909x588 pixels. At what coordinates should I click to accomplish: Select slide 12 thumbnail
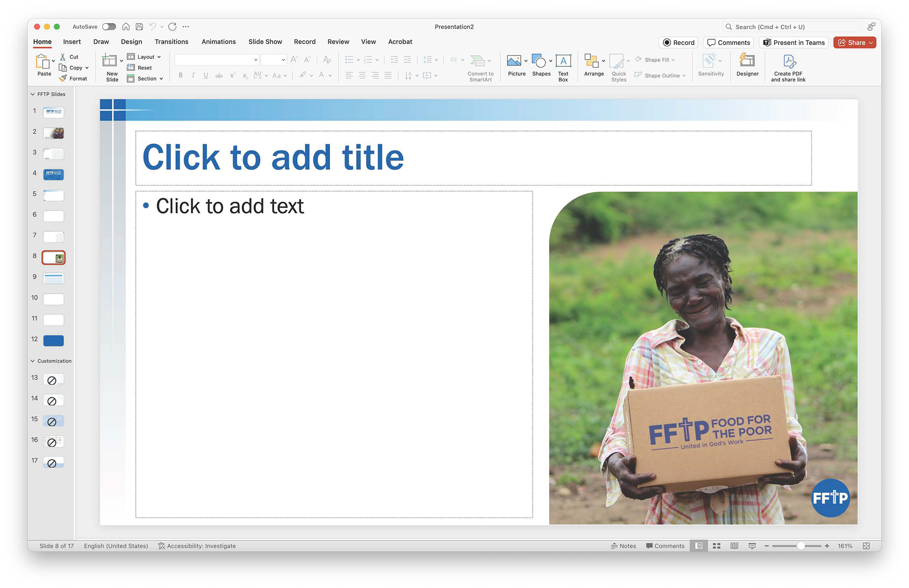pos(53,341)
